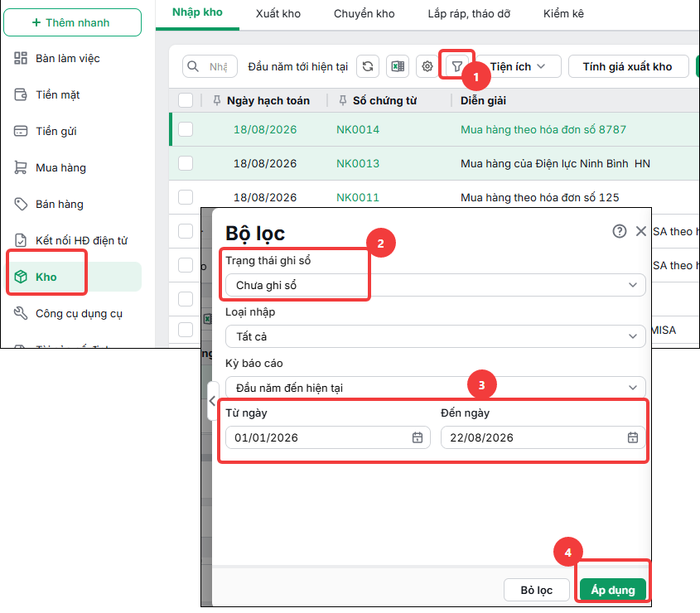700x613 pixels.
Task: Open the filter funnel icon
Action: click(x=456, y=66)
